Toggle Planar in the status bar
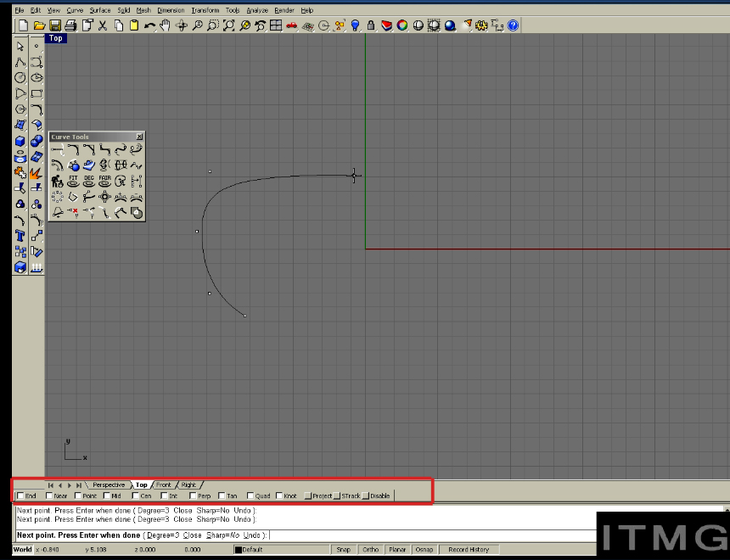The height and width of the screenshot is (560, 730). (x=397, y=550)
